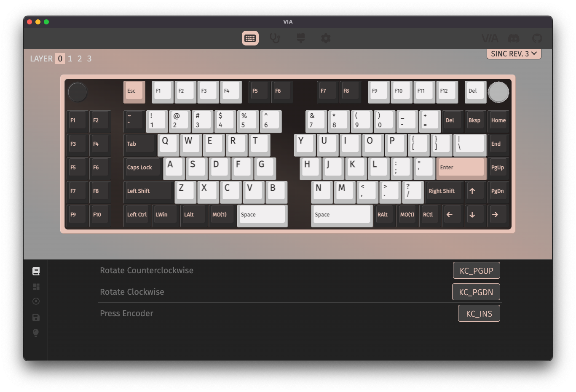Screen dimensions: 576x392
Task: Open the Design brush icon tab
Action: (300, 38)
